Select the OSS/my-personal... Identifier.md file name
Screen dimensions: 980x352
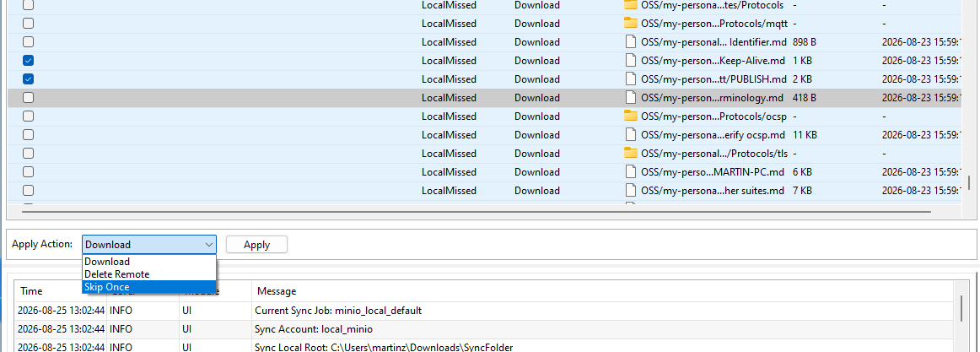[x=713, y=42]
